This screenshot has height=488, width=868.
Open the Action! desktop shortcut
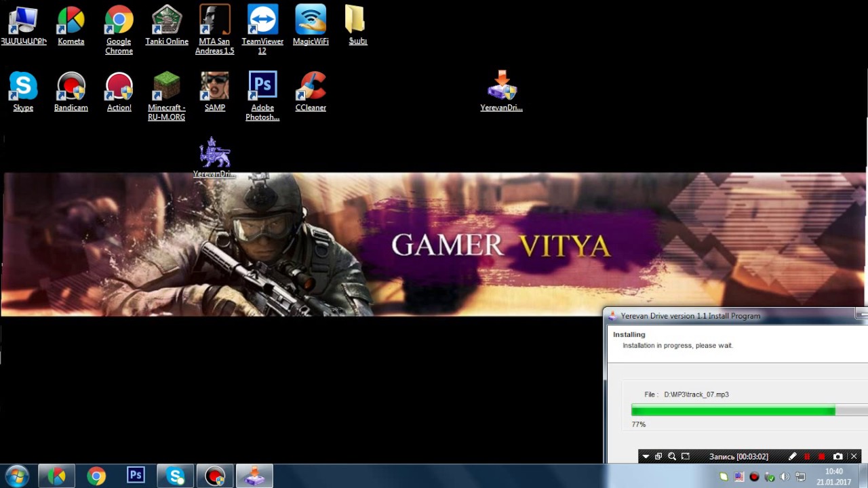click(119, 92)
